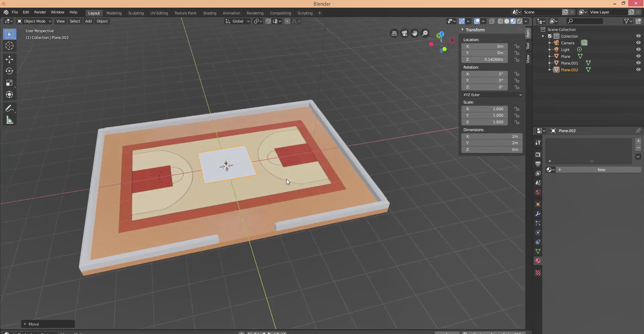
Task: Add a material slot with plus
Action: click(638, 141)
